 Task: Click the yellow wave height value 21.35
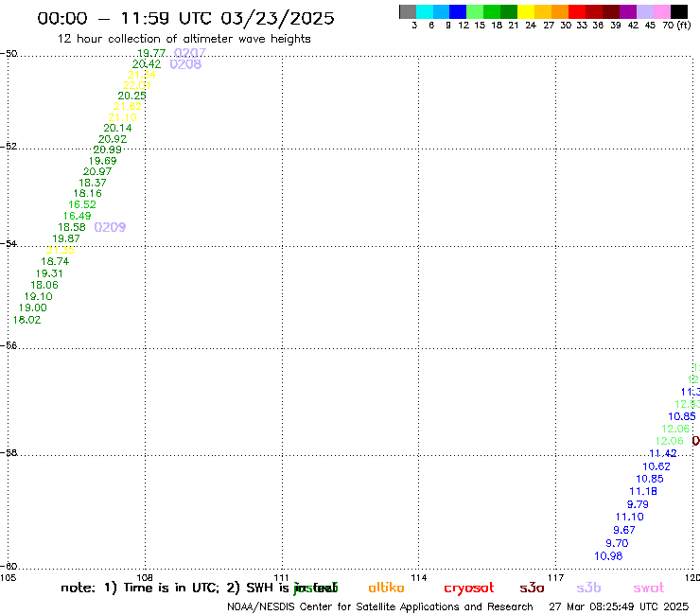click(61, 250)
